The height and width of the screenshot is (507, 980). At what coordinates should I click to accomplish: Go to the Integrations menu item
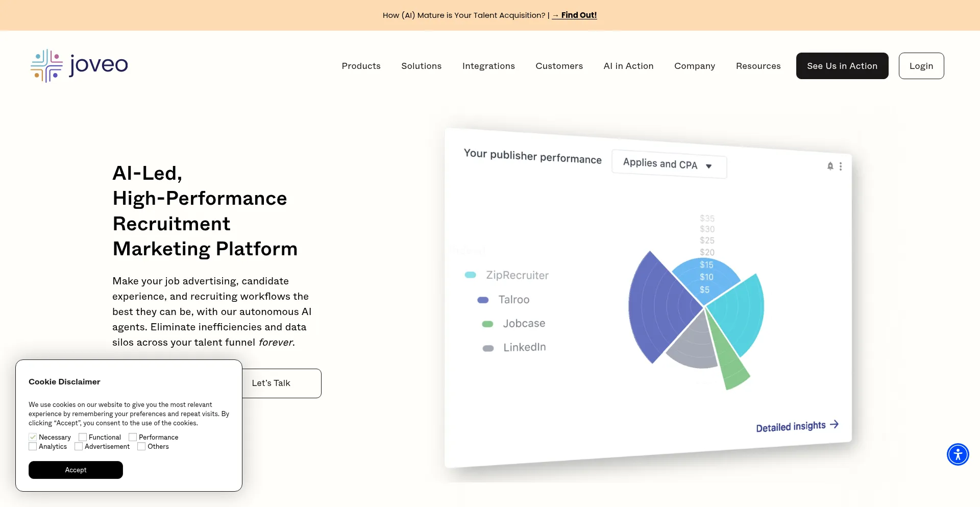[x=488, y=66]
